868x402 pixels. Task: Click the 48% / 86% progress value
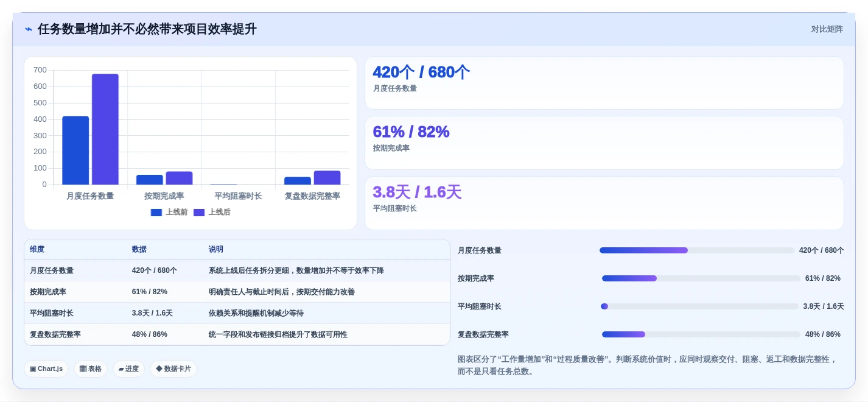823,334
